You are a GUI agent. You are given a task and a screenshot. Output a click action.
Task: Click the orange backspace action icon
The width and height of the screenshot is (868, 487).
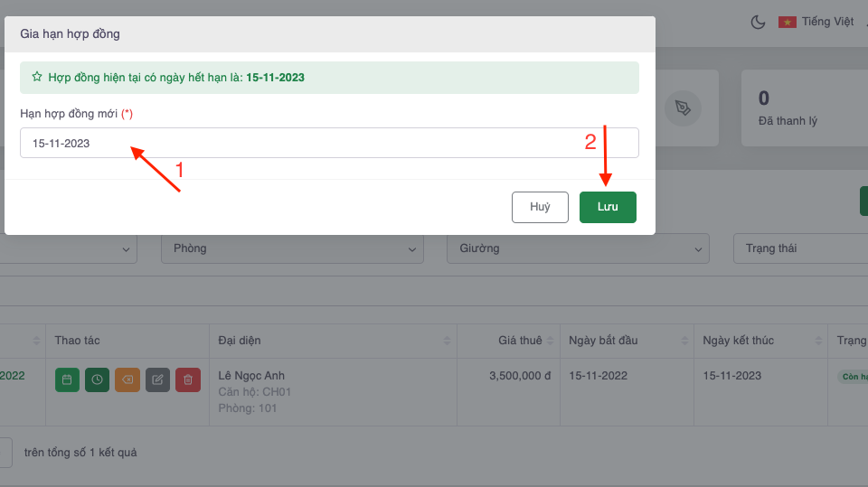tap(127, 380)
